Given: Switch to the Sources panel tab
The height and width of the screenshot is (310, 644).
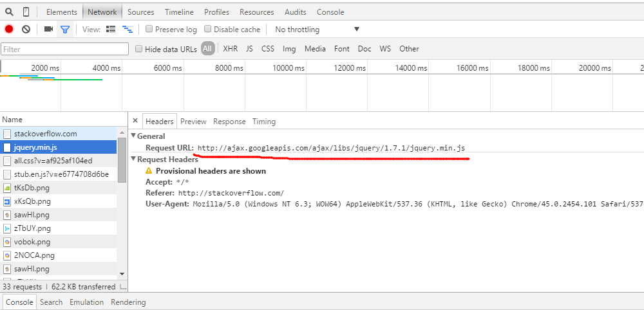Looking at the screenshot, I should click(140, 12).
